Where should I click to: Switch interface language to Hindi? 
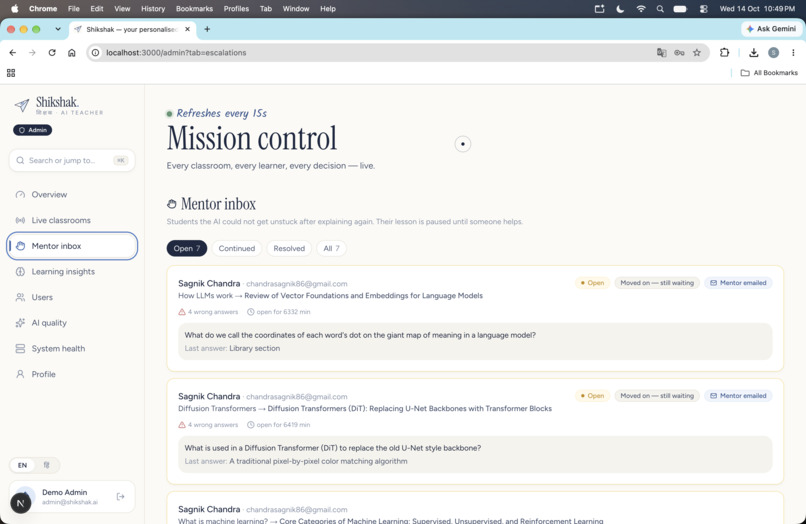tap(47, 465)
